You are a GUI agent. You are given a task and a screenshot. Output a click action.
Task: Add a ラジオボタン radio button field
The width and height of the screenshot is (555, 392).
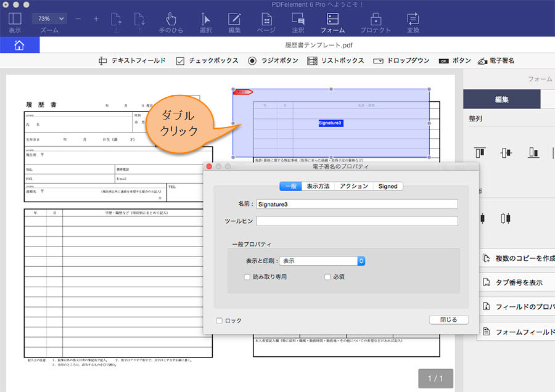tap(273, 61)
